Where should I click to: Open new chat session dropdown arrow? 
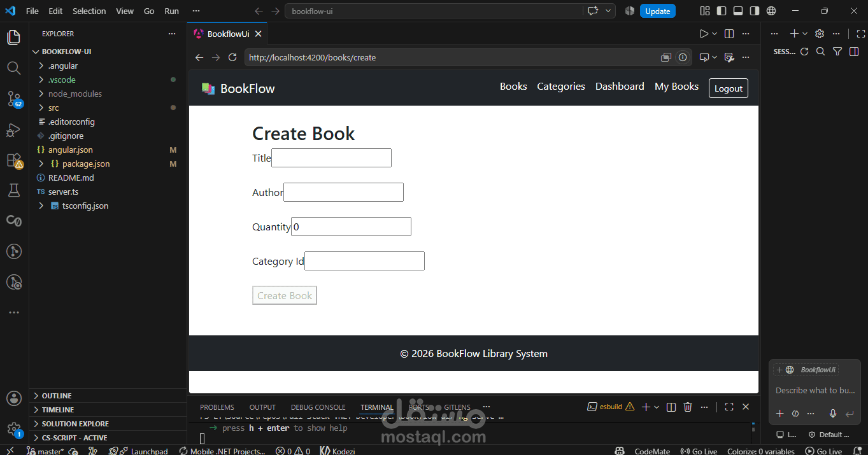pyautogui.click(x=805, y=34)
